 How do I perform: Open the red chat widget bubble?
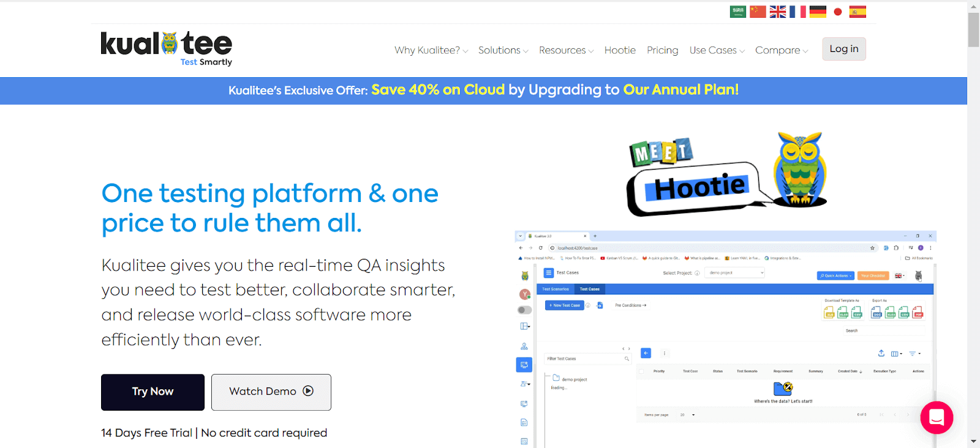(937, 417)
